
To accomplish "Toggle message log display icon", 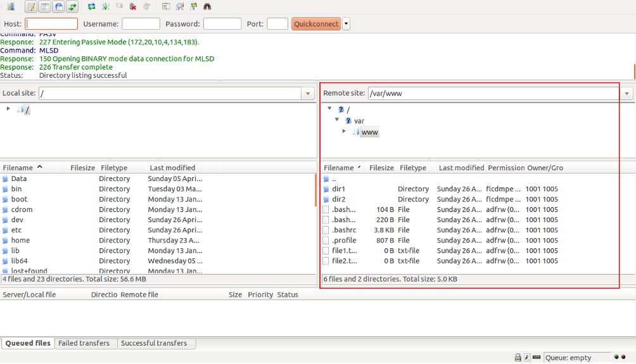I will (31, 6).
